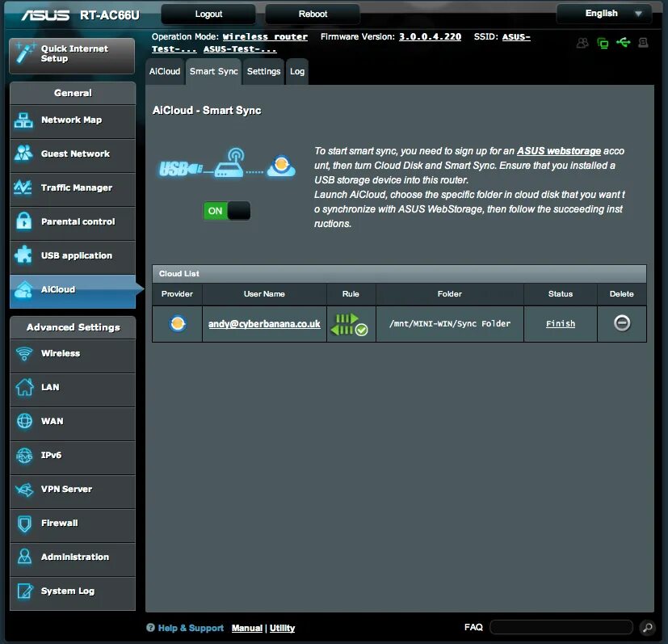Click the second ASUS-Test SSID link
Viewport: 668px width, 644px height.
point(240,49)
